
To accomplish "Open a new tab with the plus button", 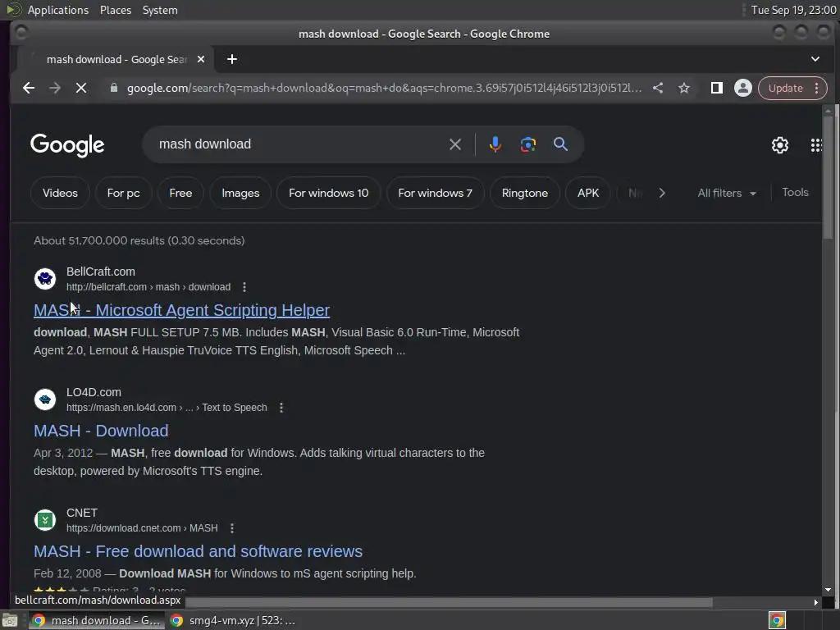I will pos(232,59).
